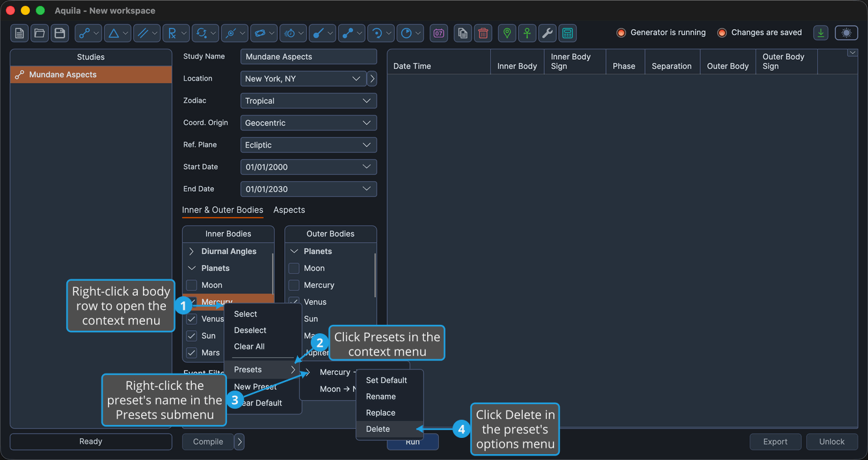The width and height of the screenshot is (868, 460).
Task: Uncheck Mars under Inner Bodies
Action: click(192, 353)
